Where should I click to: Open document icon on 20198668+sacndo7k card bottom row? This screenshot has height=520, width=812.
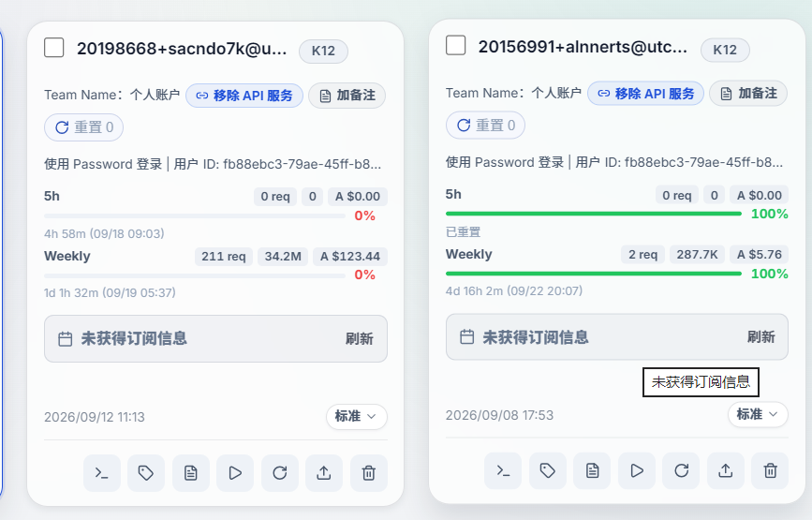191,473
